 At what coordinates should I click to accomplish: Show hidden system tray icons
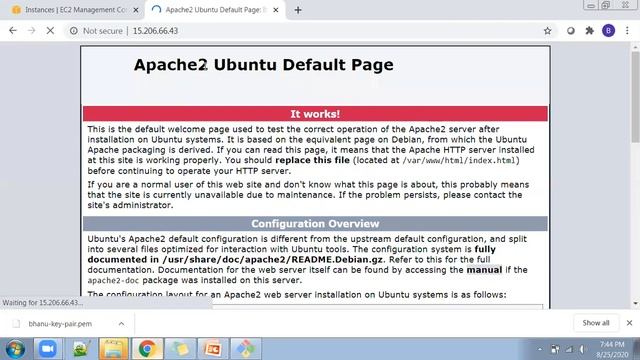tap(540, 349)
